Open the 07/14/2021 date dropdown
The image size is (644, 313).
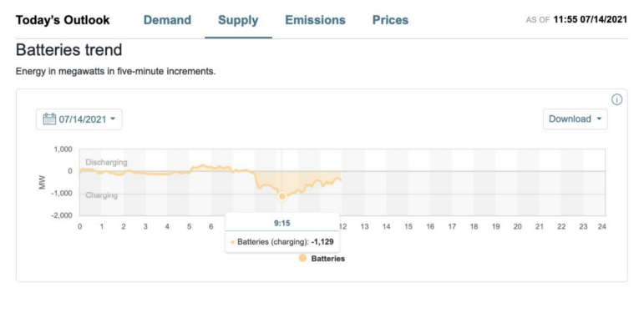[79, 119]
